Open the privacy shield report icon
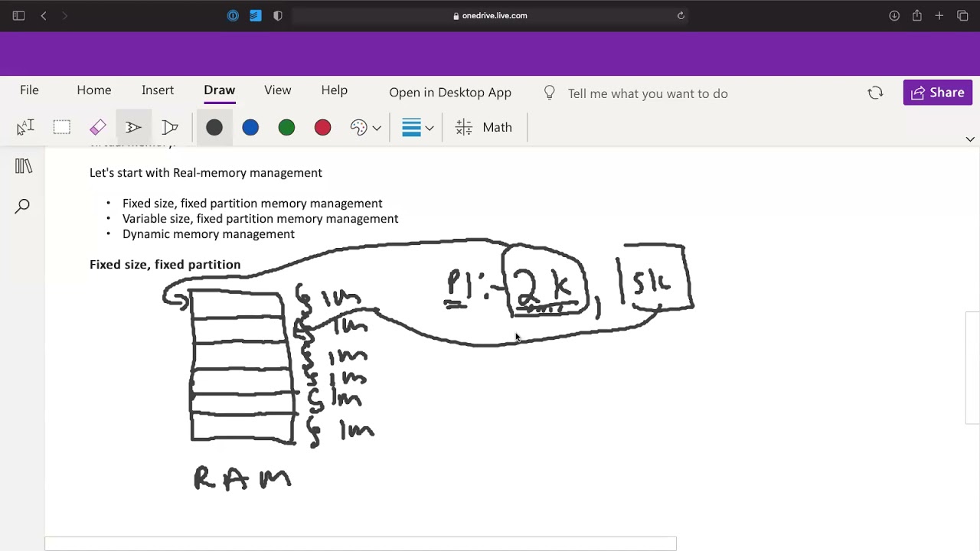Viewport: 980px width, 551px height. (278, 15)
